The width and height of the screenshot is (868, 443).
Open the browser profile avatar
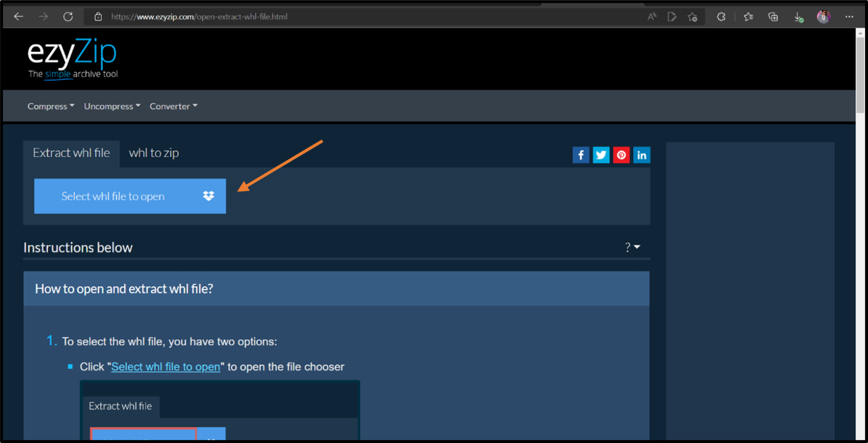click(823, 17)
